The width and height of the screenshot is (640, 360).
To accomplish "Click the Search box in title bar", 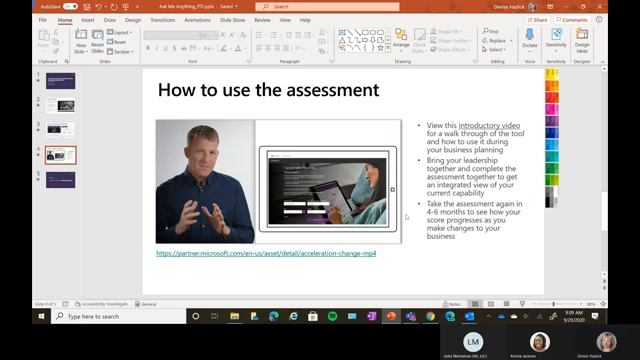I will pyautogui.click(x=327, y=7).
